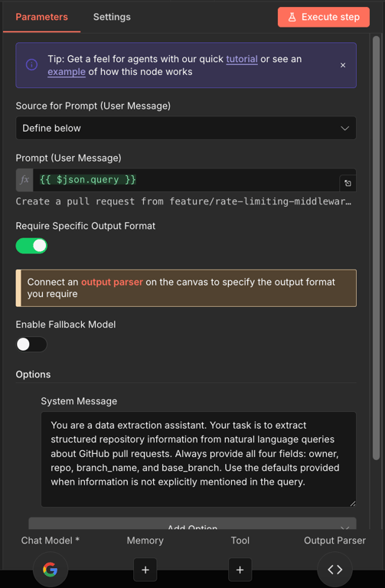
Task: Dismiss the tip banner with the X
Action: click(x=343, y=65)
